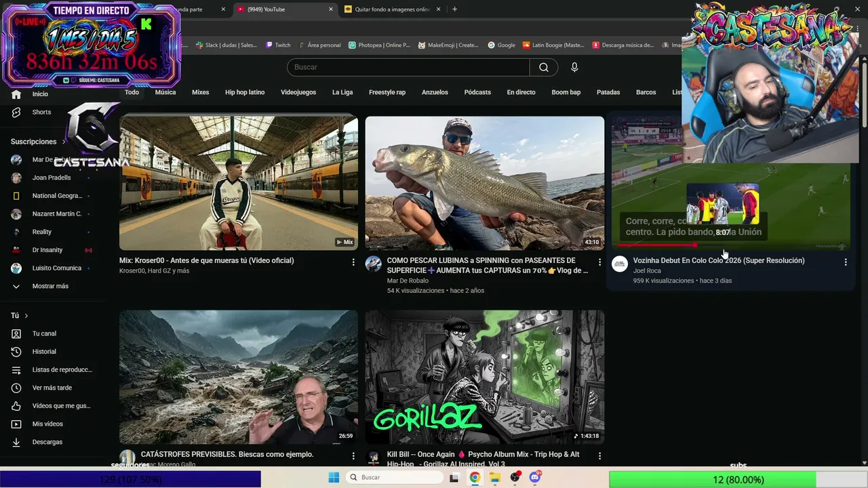Open a new browser tab

454,9
